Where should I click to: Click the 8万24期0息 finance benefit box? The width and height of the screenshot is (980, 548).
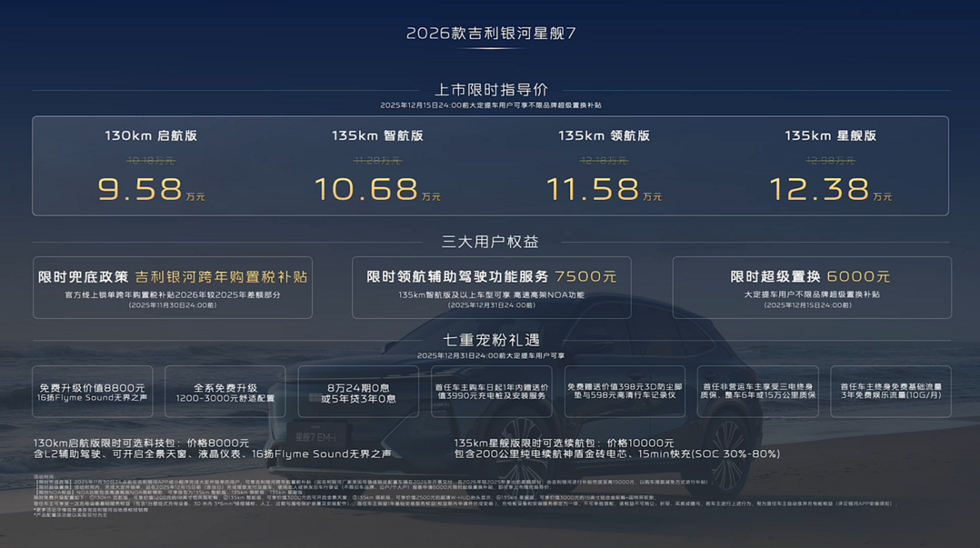click(x=358, y=392)
